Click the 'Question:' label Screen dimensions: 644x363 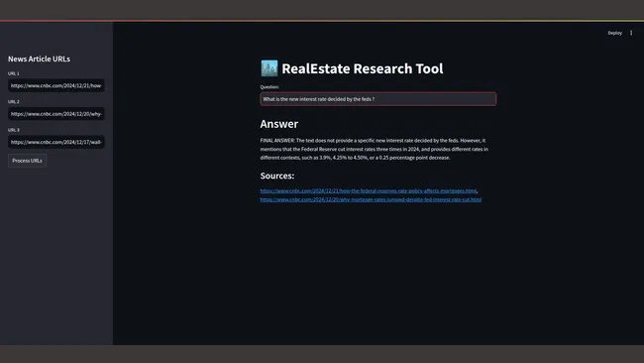[269, 86]
